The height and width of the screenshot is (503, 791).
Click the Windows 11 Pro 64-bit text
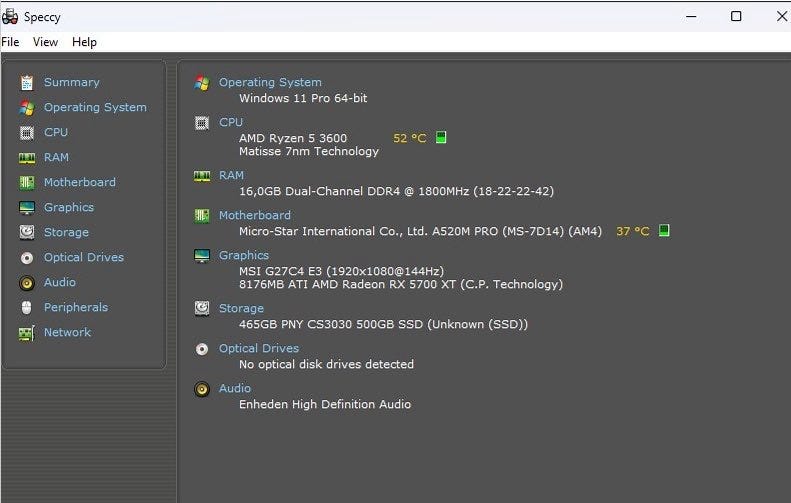click(x=303, y=98)
